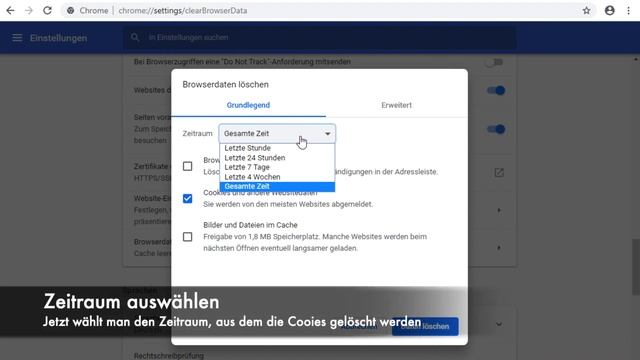640x360 pixels.
Task: Open the Einstellungen hamburger menu
Action: click(17, 38)
